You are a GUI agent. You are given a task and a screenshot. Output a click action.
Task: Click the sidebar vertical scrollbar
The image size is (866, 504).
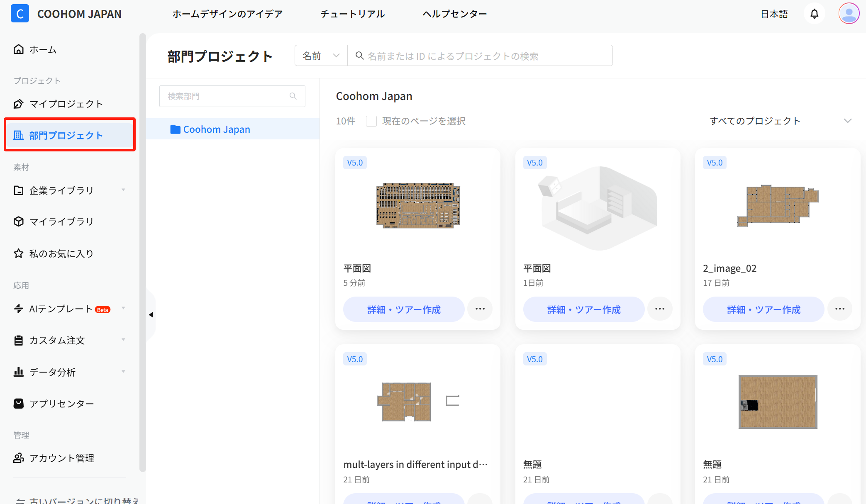tap(143, 252)
